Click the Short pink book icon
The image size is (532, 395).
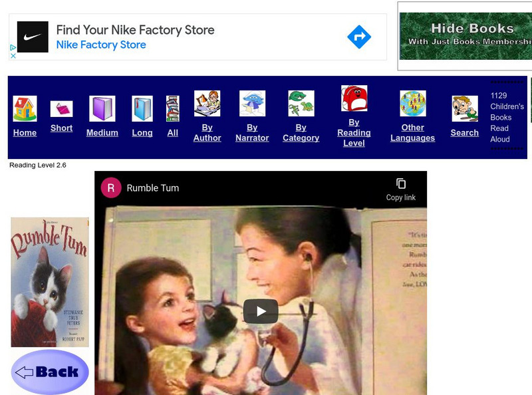(x=61, y=109)
